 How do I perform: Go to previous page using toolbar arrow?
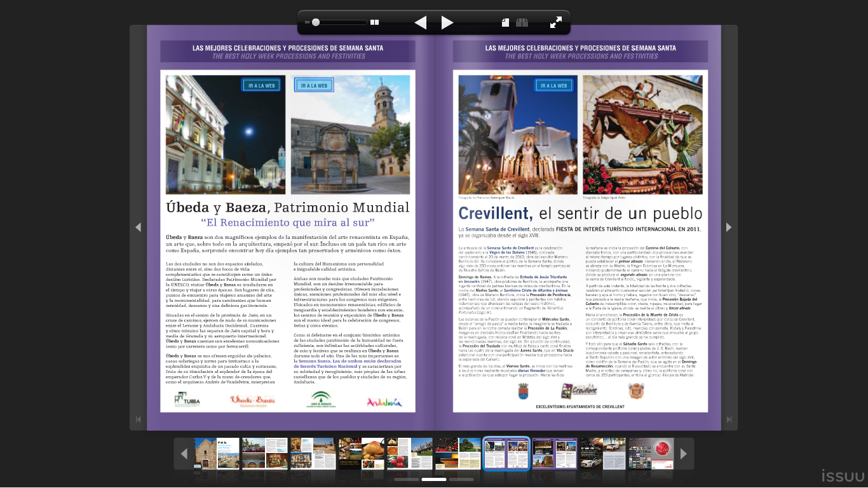point(420,23)
